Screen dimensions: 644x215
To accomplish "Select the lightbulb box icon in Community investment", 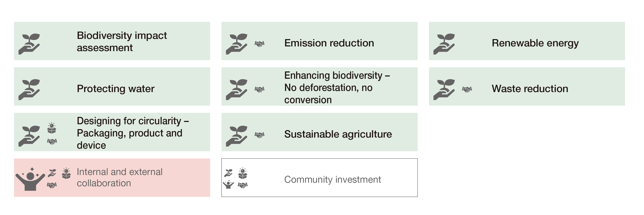I will point(243,173).
